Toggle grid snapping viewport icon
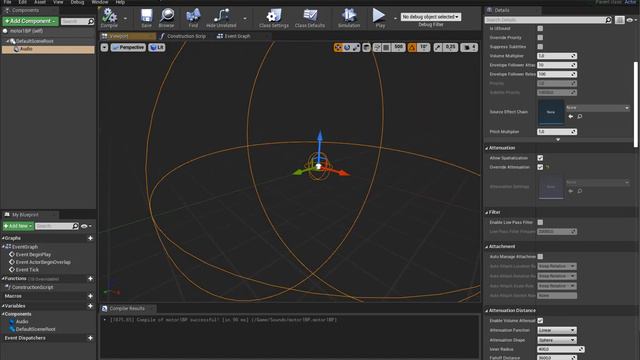The width and height of the screenshot is (640, 360). (x=386, y=47)
